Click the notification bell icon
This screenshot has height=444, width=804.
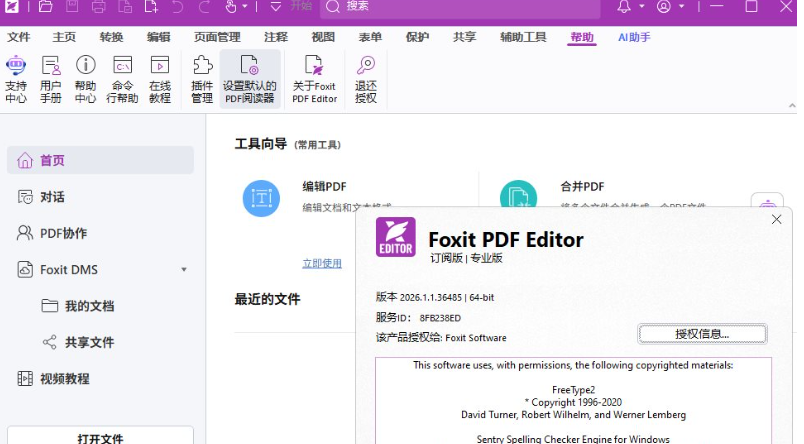pyautogui.click(x=624, y=7)
